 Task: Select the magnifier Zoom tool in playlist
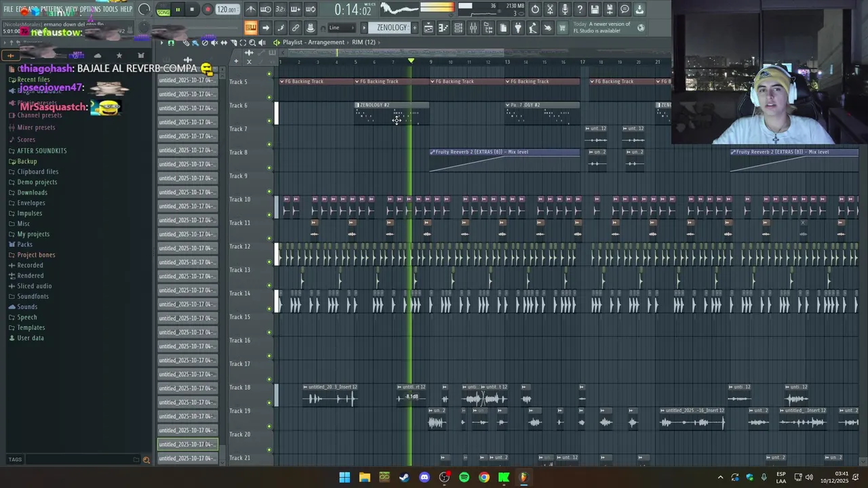pyautogui.click(x=252, y=43)
